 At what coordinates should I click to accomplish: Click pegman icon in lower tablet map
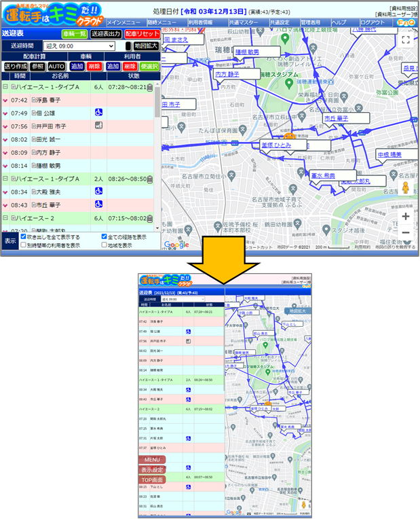(x=303, y=505)
